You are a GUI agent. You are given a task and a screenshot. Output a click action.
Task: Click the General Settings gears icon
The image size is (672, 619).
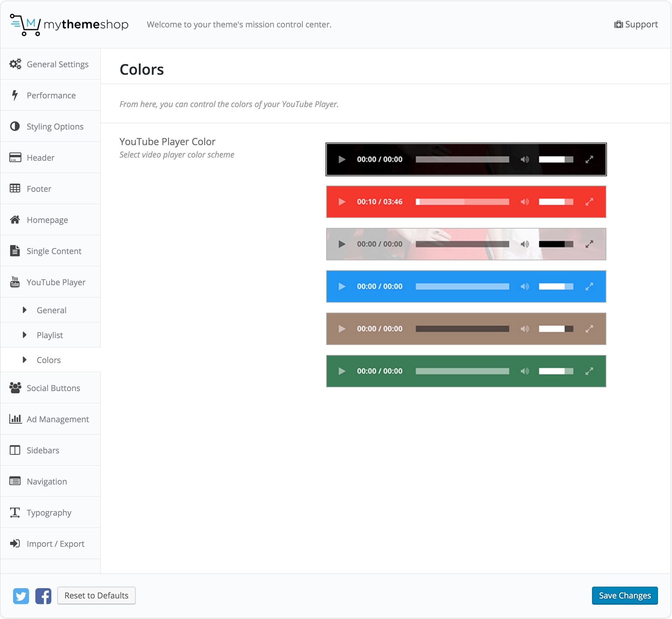pos(15,64)
